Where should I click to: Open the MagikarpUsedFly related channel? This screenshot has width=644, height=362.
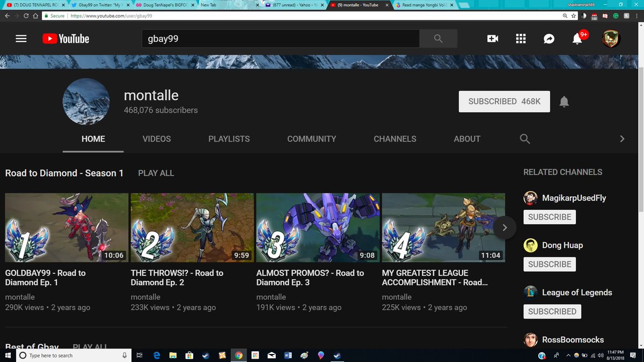click(574, 198)
